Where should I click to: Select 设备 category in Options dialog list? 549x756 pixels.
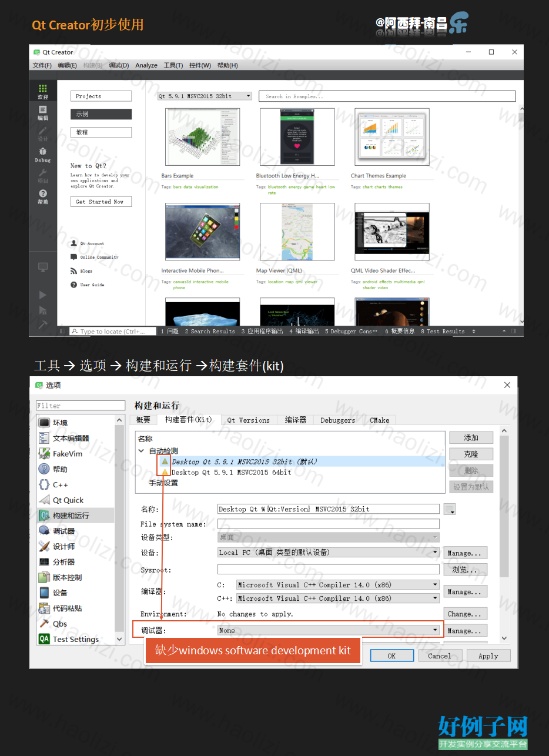click(x=76, y=593)
